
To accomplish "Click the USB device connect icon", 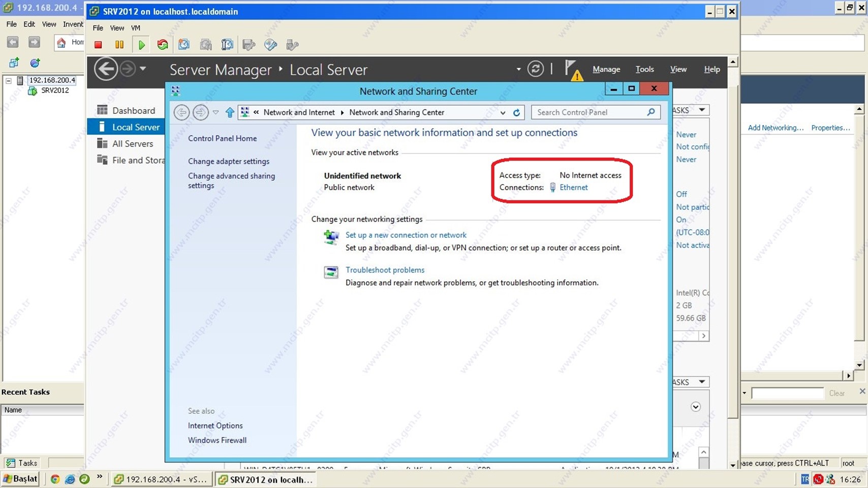I will 292,45.
